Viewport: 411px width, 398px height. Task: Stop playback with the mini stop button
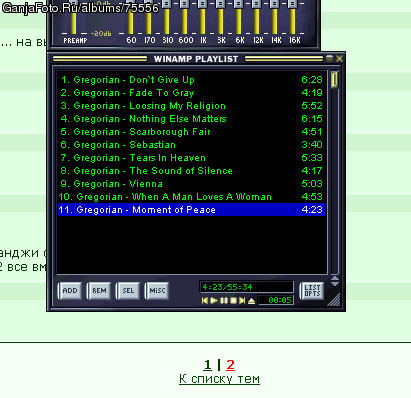point(233,301)
